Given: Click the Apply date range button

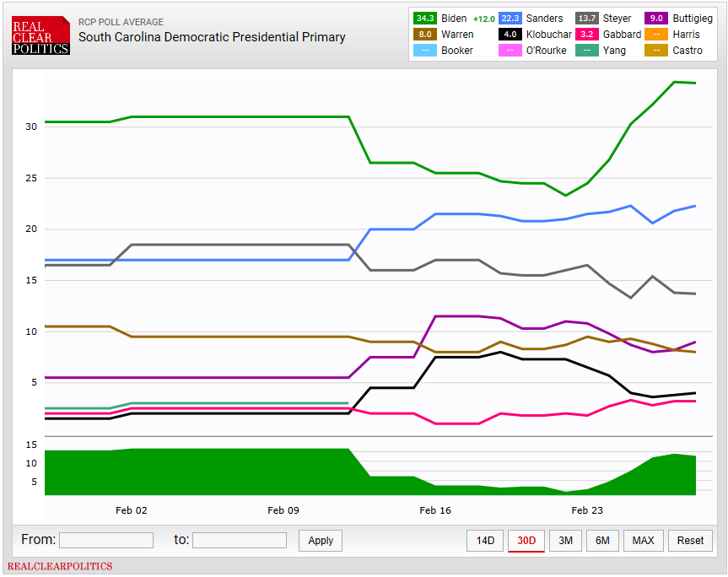Looking at the screenshot, I should (321, 541).
